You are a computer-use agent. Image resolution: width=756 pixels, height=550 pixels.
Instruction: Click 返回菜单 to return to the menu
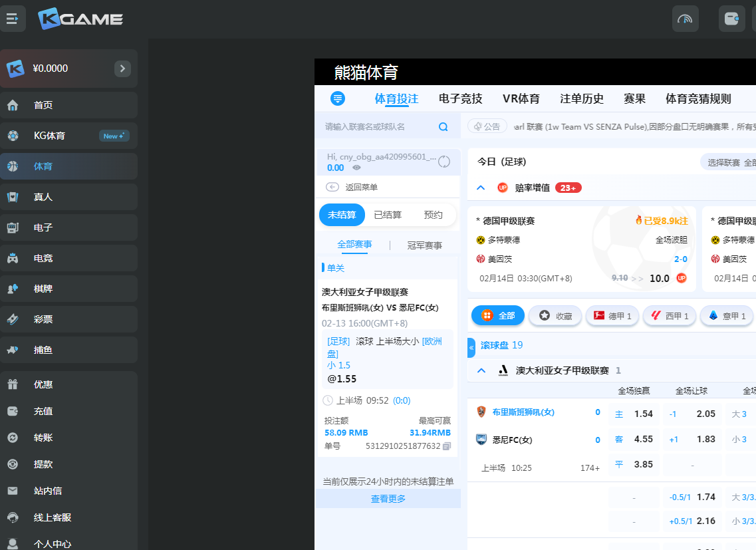coord(361,188)
